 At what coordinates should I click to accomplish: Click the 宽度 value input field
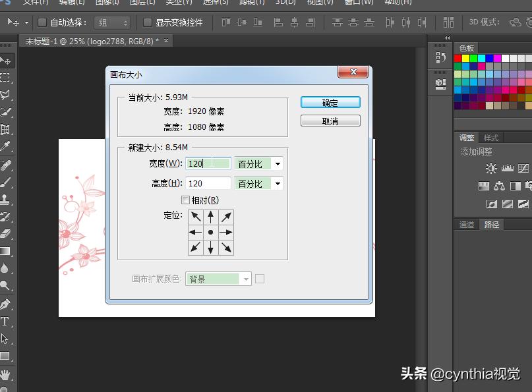pos(208,163)
